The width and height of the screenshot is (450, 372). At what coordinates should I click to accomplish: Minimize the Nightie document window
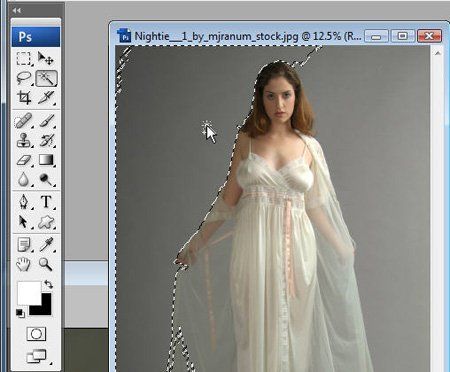(x=376, y=36)
